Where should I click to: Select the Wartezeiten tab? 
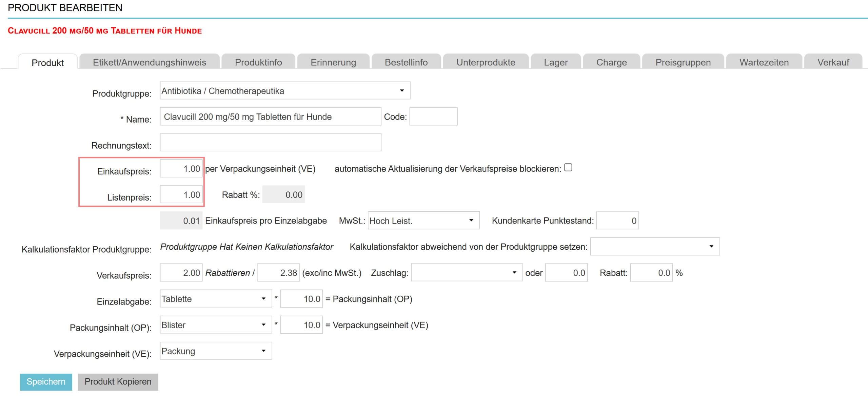[764, 62]
